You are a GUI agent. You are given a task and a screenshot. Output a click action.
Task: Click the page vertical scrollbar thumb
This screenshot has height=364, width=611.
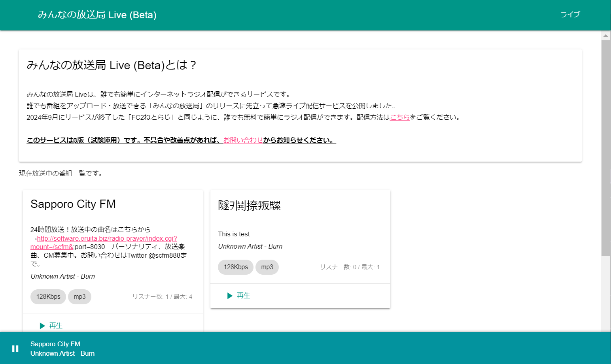[x=606, y=148]
